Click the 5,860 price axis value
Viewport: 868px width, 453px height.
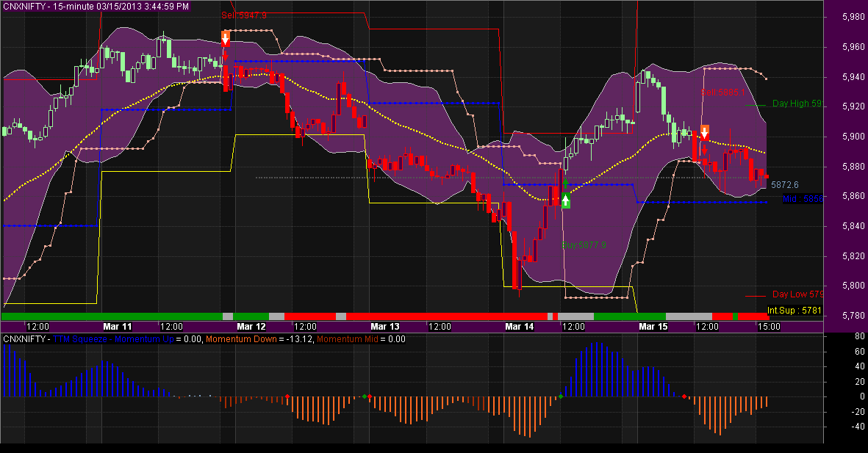tap(853, 196)
